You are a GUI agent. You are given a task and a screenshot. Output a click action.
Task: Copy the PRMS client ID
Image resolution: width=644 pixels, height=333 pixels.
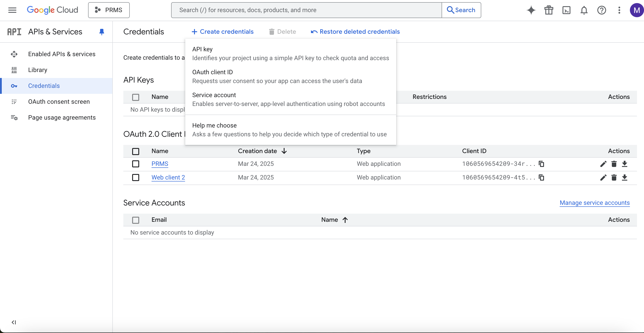541,164
